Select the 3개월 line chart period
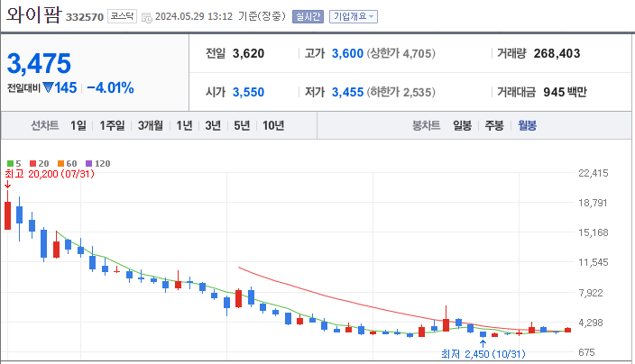This screenshot has width=635, height=364. click(151, 126)
